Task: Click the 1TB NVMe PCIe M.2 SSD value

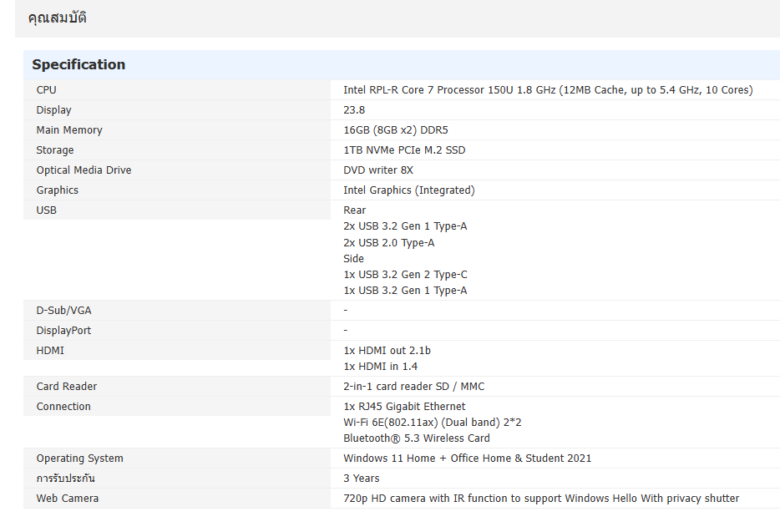Action: click(404, 149)
